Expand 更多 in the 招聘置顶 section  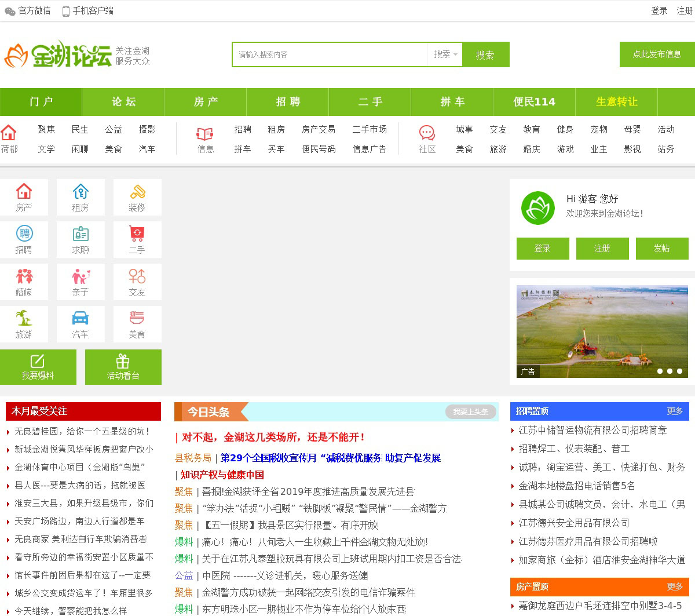pyautogui.click(x=675, y=411)
